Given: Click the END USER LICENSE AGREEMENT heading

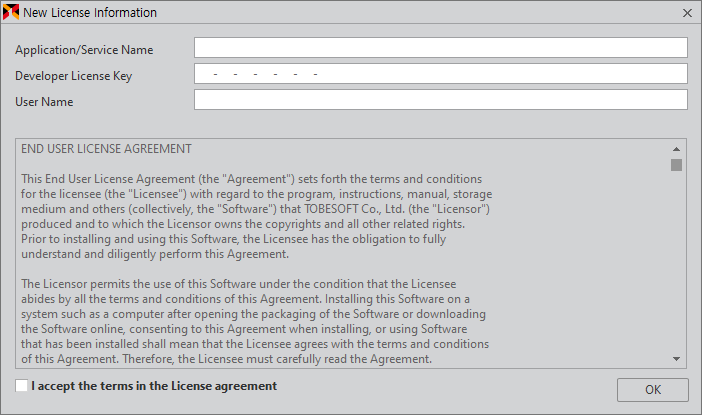Looking at the screenshot, I should (106, 149).
